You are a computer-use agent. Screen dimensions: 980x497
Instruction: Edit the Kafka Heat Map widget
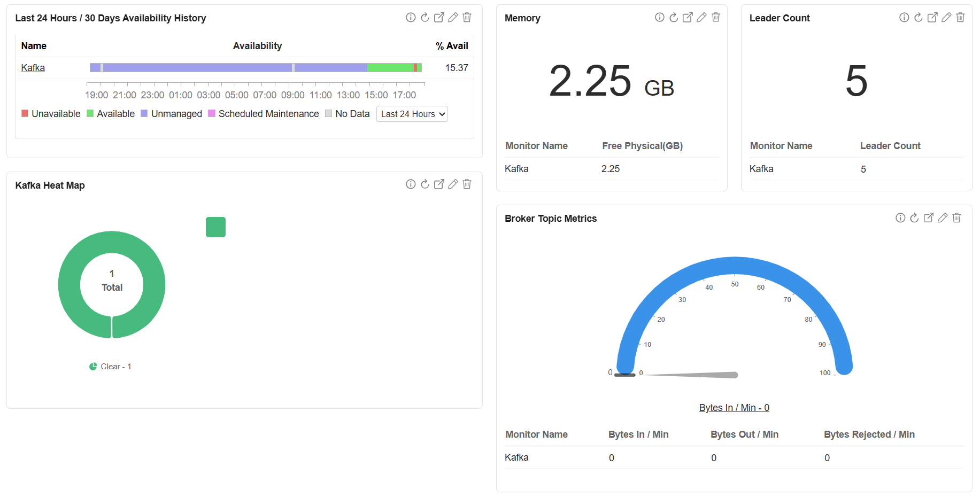tap(453, 184)
